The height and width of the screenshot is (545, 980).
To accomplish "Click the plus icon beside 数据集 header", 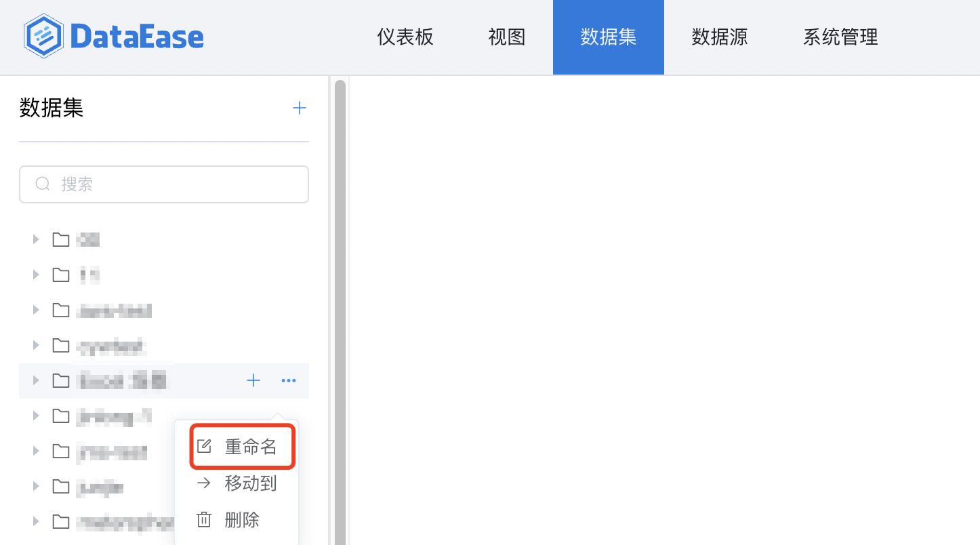I will [299, 107].
